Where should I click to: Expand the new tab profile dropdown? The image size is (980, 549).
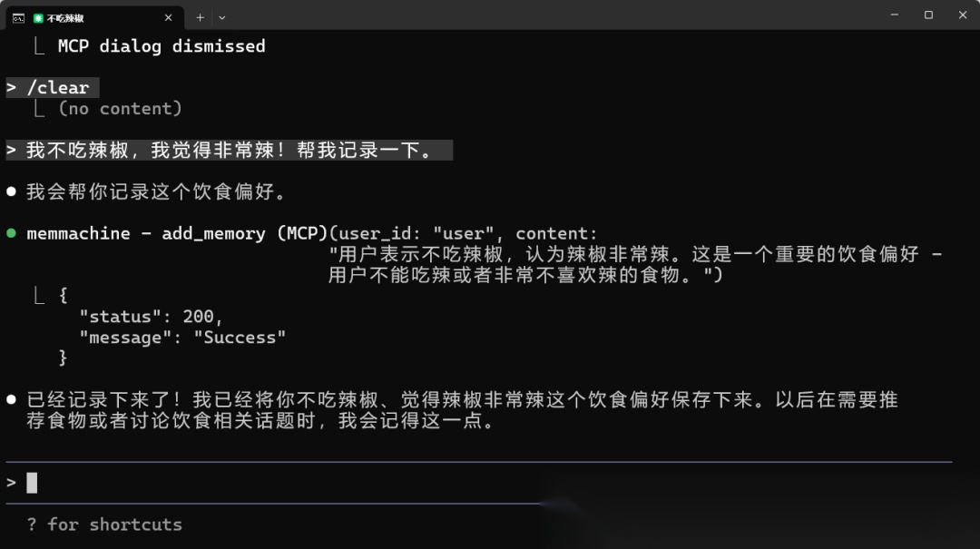[222, 17]
